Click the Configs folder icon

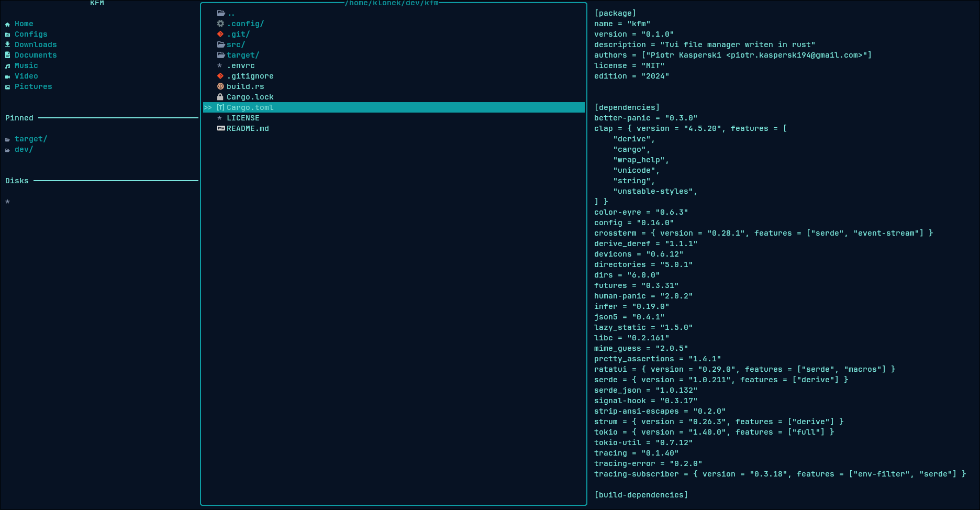(x=7, y=35)
